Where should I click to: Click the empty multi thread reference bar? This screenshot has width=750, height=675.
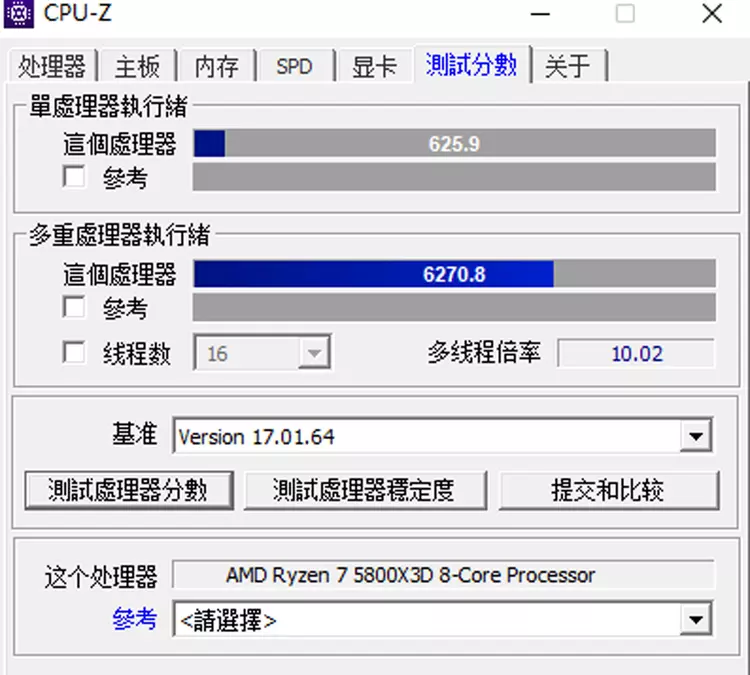coord(454,307)
